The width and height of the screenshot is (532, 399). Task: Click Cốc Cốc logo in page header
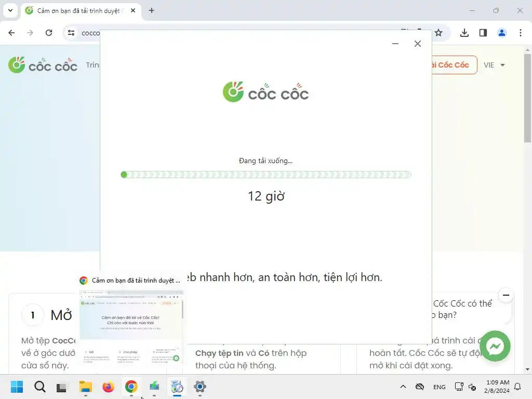click(43, 65)
